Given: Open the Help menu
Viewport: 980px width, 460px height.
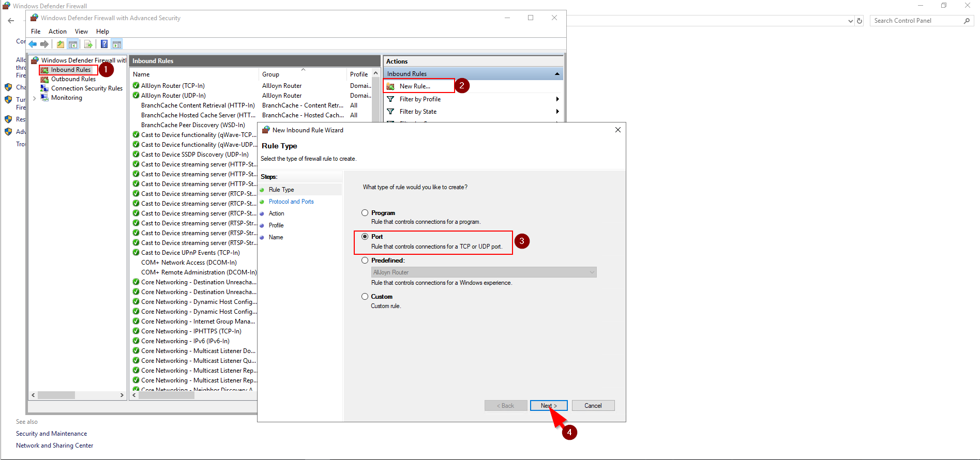Looking at the screenshot, I should [x=102, y=32].
